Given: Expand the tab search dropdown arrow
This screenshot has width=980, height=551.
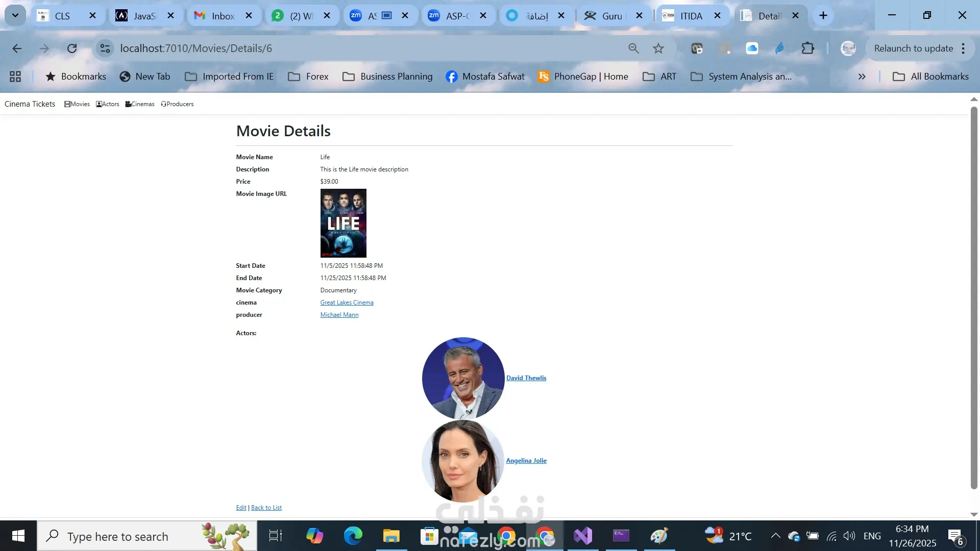Looking at the screenshot, I should click(15, 15).
